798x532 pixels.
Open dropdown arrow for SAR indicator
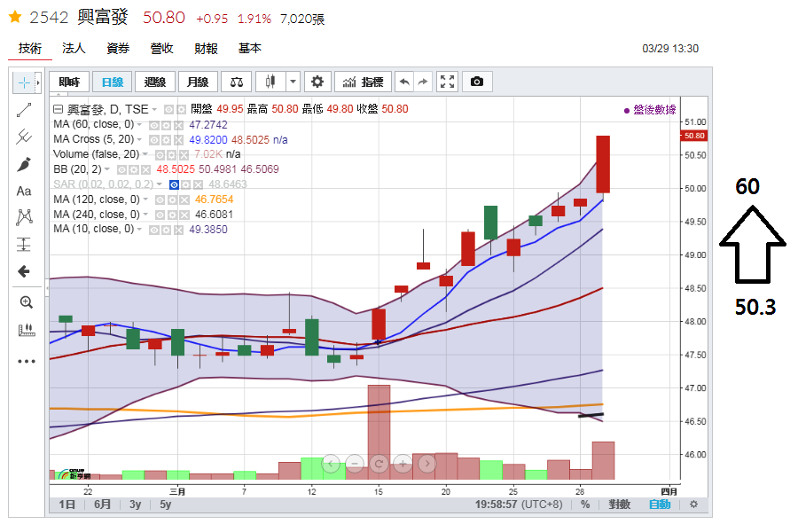[x=160, y=184]
